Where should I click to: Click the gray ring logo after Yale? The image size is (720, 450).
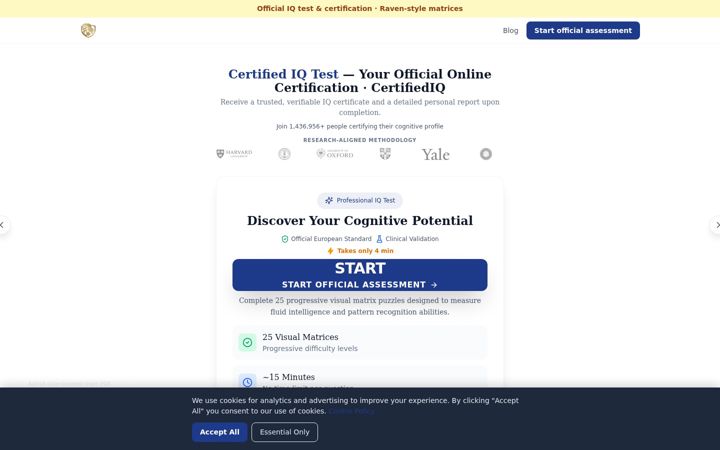pyautogui.click(x=486, y=154)
